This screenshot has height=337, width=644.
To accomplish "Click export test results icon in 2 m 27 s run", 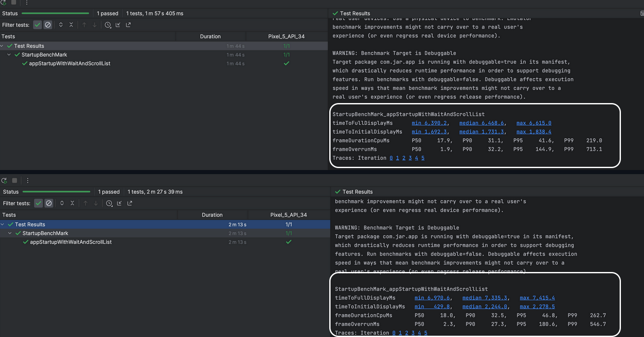I will coord(130,203).
